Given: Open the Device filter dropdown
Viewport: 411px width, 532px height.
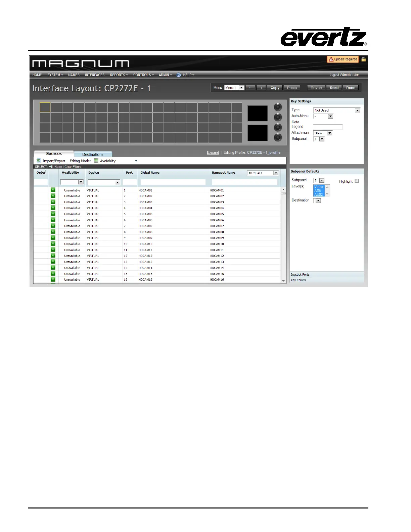Looking at the screenshot, I should point(104,182).
